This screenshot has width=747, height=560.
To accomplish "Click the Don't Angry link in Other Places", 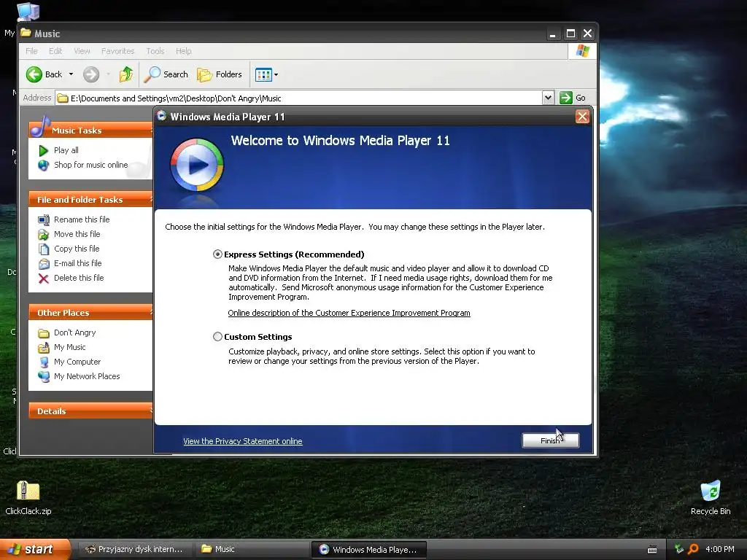I will [75, 332].
